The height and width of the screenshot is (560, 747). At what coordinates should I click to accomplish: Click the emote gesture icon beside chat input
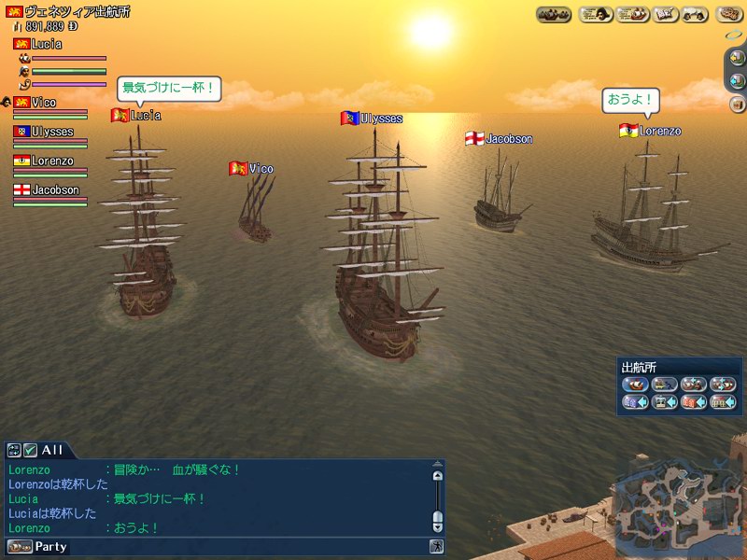click(436, 546)
